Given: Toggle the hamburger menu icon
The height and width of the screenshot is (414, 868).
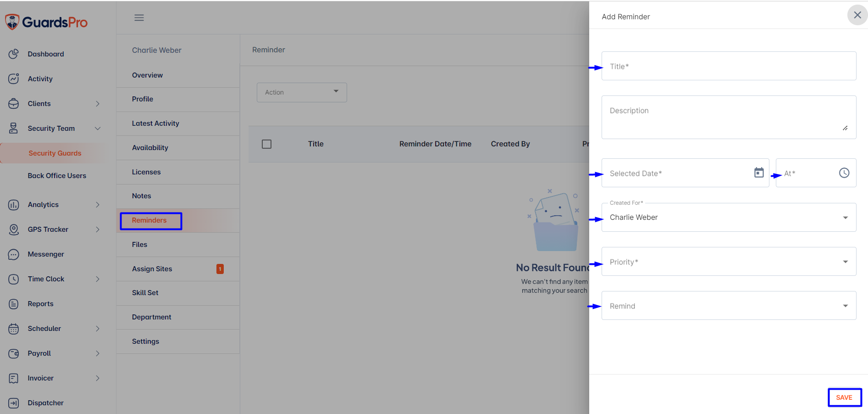Looking at the screenshot, I should [x=139, y=17].
